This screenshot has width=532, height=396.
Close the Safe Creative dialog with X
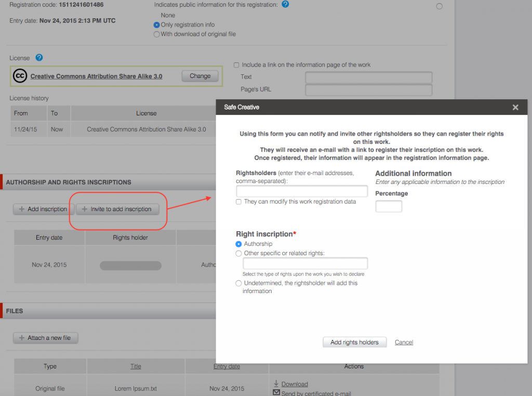tap(515, 108)
